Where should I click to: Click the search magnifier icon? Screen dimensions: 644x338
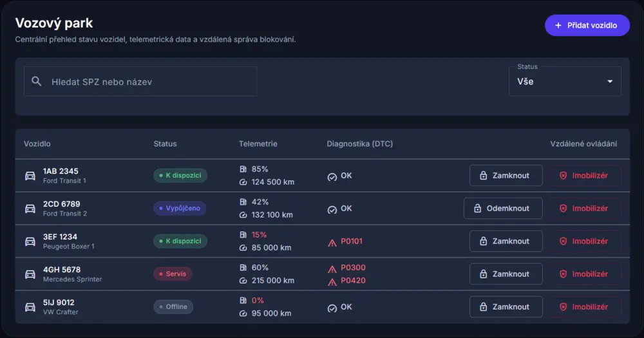coord(37,82)
